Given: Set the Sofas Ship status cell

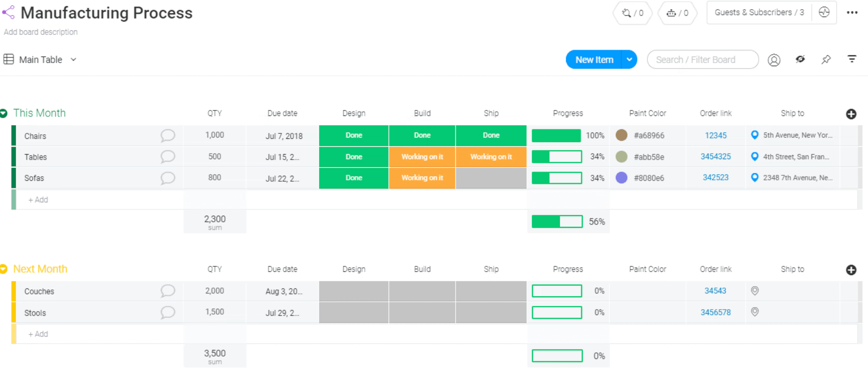Looking at the screenshot, I should [491, 178].
